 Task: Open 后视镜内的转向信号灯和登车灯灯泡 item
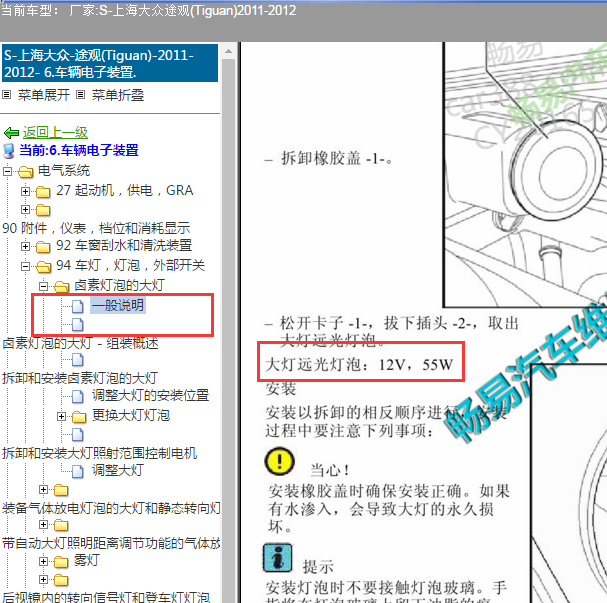tap(106, 596)
